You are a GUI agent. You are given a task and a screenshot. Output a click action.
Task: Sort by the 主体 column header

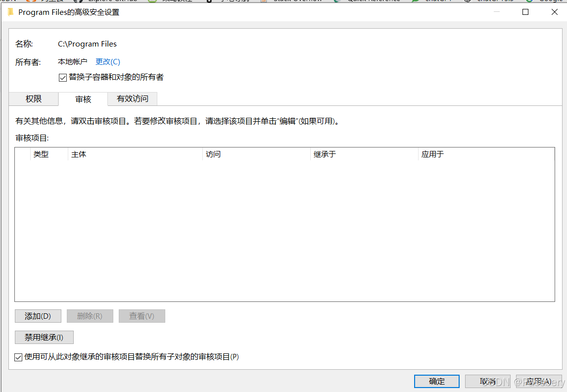click(x=135, y=154)
